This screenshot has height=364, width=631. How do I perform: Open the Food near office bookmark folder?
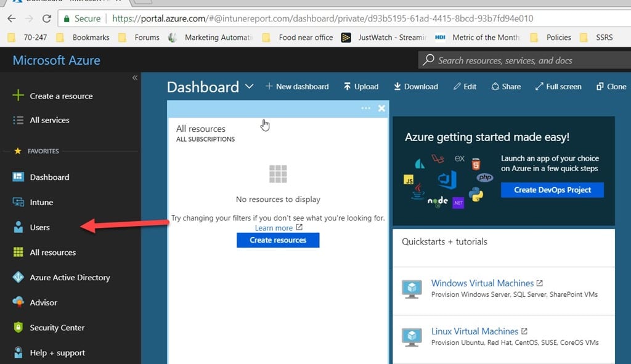pyautogui.click(x=298, y=38)
